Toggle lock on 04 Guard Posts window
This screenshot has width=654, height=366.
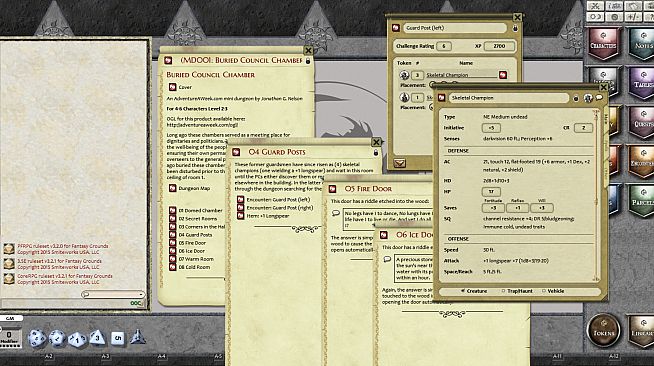tap(376, 153)
